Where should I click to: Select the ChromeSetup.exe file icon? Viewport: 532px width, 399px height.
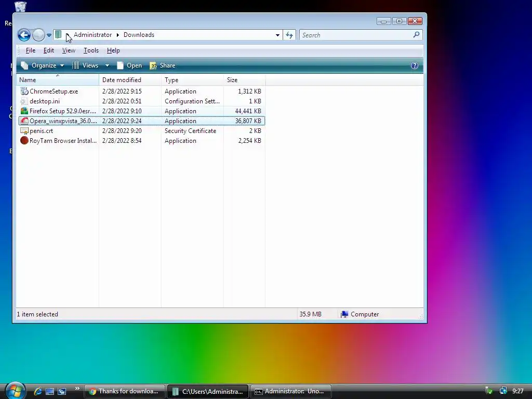point(24,91)
